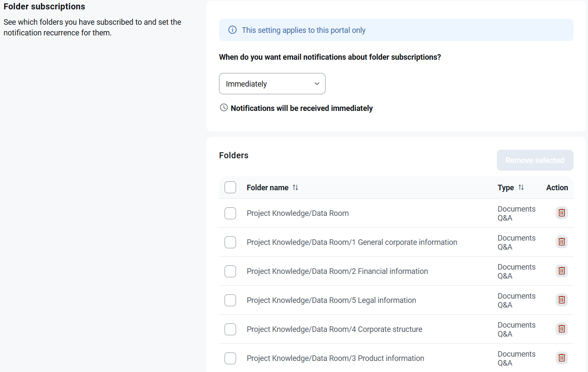Open the Immediately notification frequency dropdown
Viewport: 588px width, 372px height.
pos(272,84)
